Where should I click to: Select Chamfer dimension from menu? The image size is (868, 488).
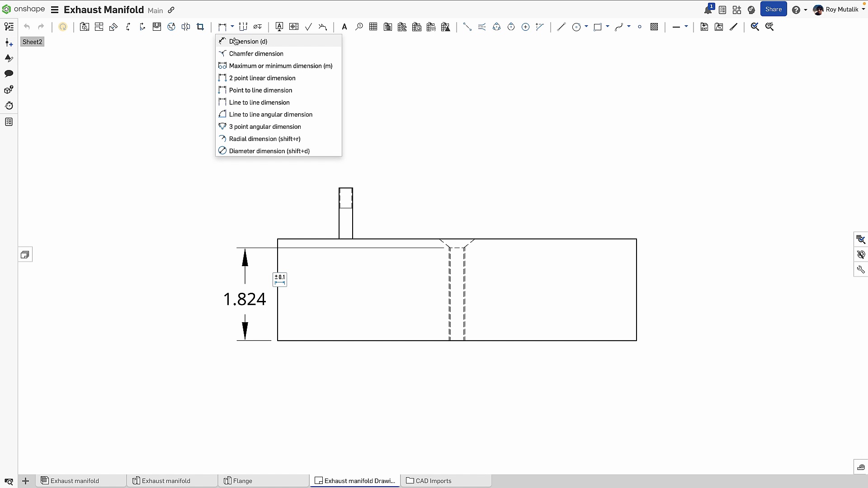tap(256, 53)
